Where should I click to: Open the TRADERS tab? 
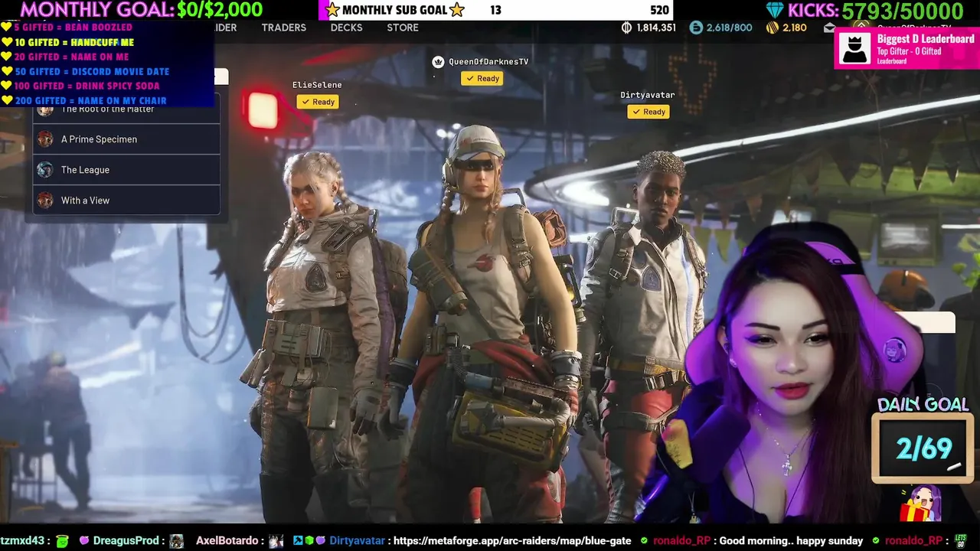(x=283, y=28)
